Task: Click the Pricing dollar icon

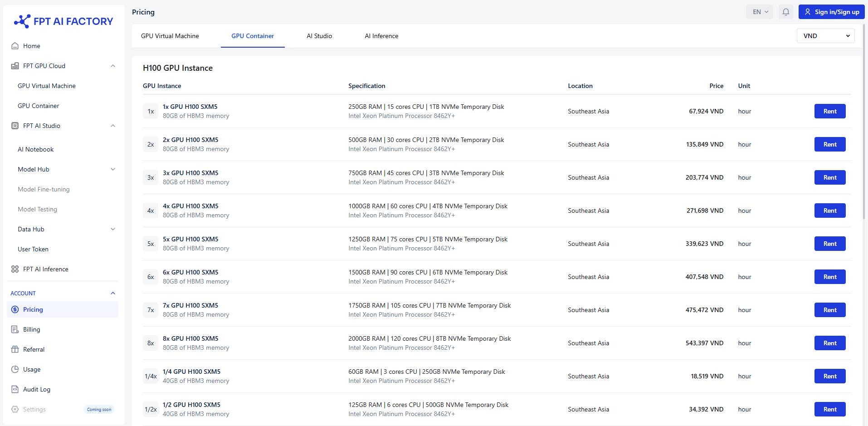Action: click(15, 309)
